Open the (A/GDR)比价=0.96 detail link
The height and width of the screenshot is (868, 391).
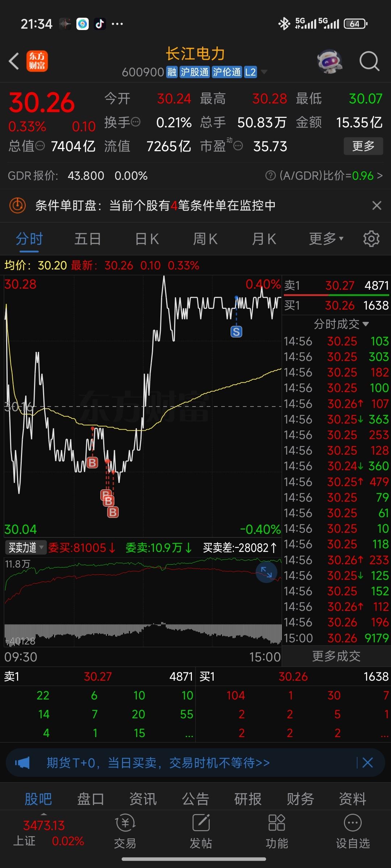pos(331,175)
